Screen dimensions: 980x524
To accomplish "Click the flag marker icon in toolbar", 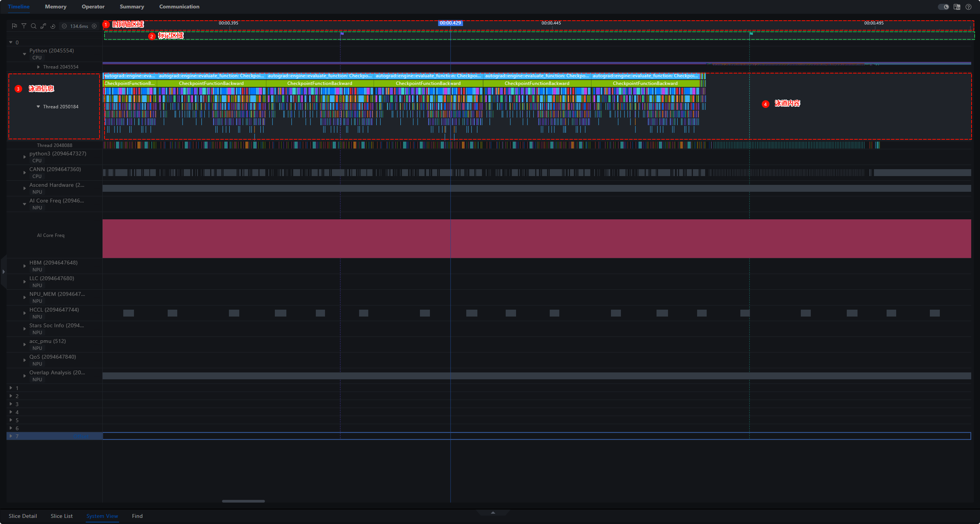I will tap(14, 26).
